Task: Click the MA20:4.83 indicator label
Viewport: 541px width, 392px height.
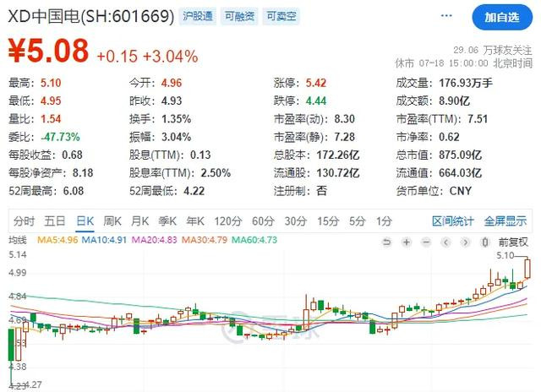Action: (x=154, y=240)
